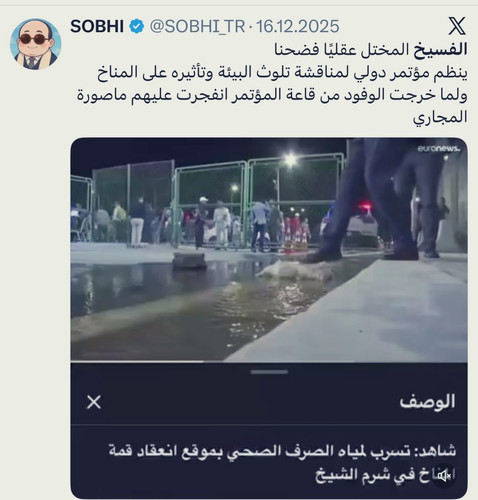478x500 pixels.
Task: Select the الوصف panel heading
Action: click(428, 402)
